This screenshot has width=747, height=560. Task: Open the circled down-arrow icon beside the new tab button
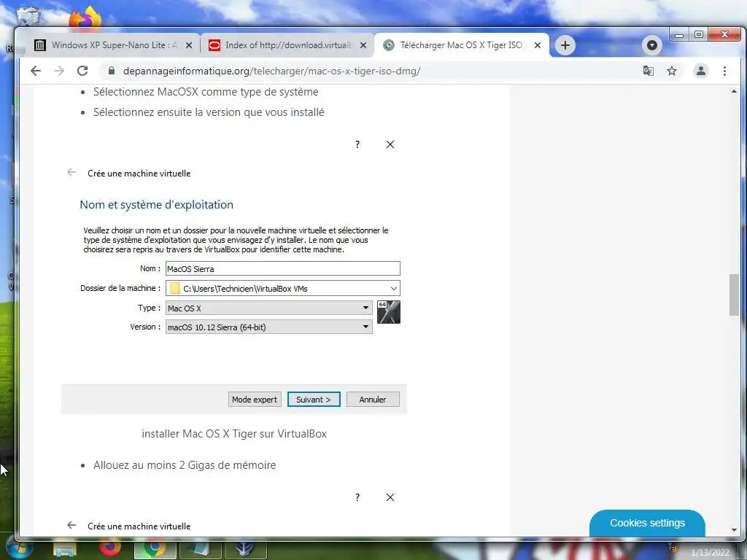click(x=652, y=45)
